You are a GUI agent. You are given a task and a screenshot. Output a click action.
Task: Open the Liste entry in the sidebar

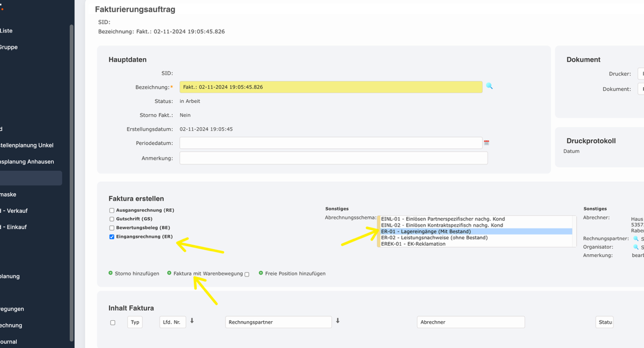pos(7,30)
